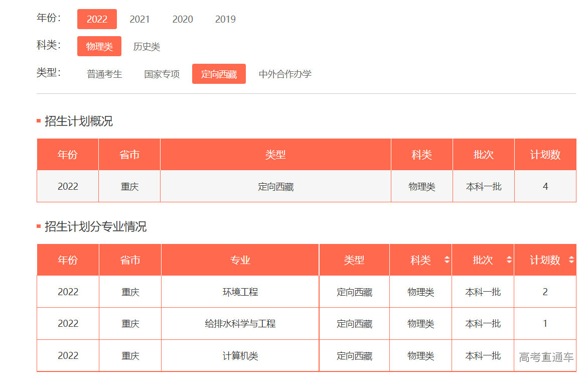Click the 高考直通车 watermark logo
Viewport: 588px width, 377px height.
(x=546, y=357)
